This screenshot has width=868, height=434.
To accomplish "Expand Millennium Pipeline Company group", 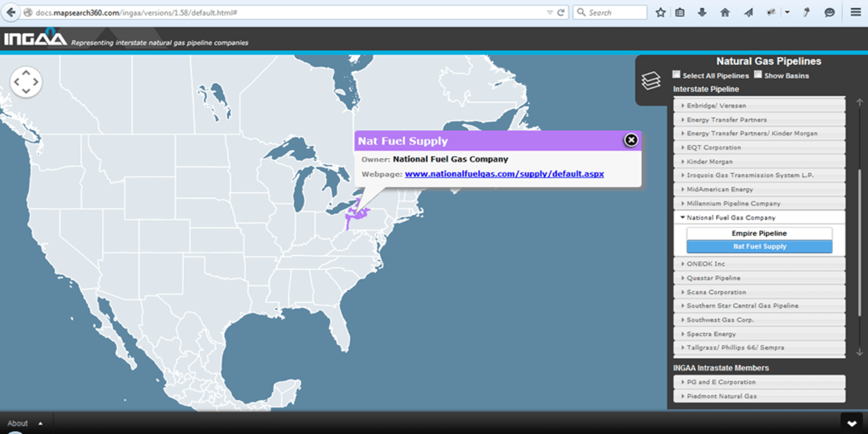I will pyautogui.click(x=759, y=203).
